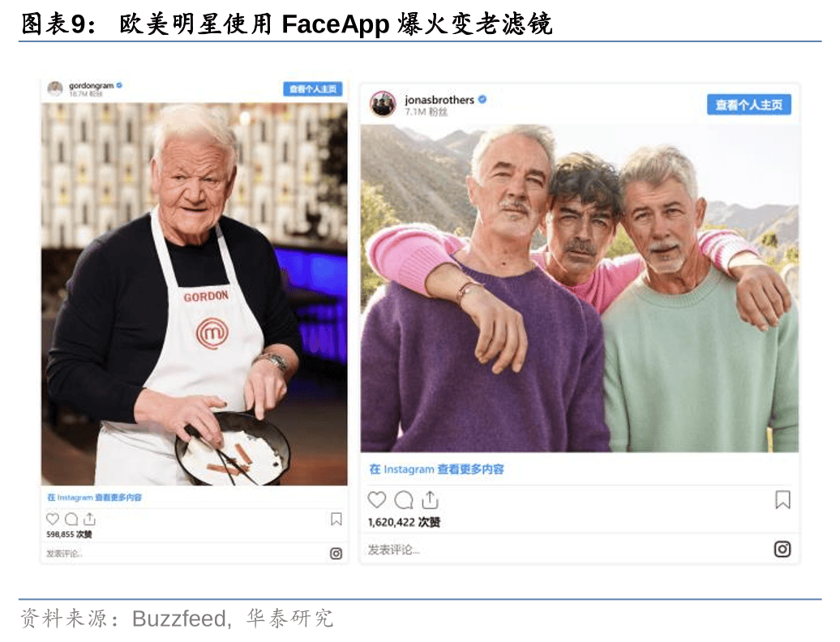Click the jonasbrothers profile avatar

383,104
